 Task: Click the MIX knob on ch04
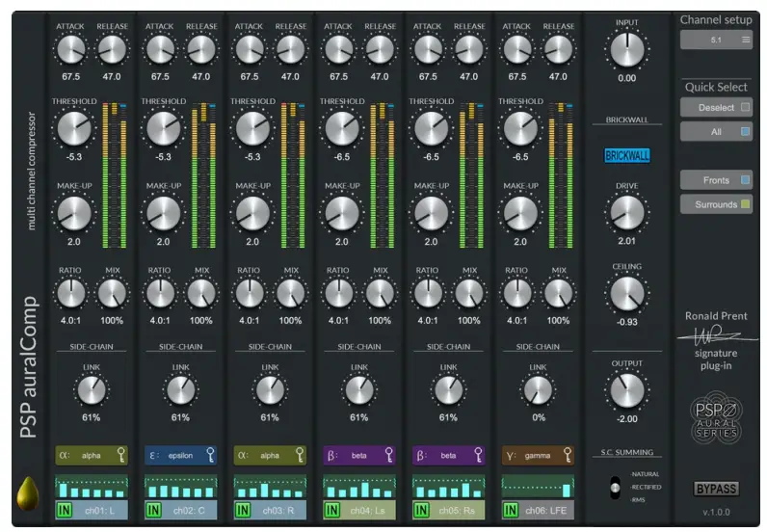380,294
